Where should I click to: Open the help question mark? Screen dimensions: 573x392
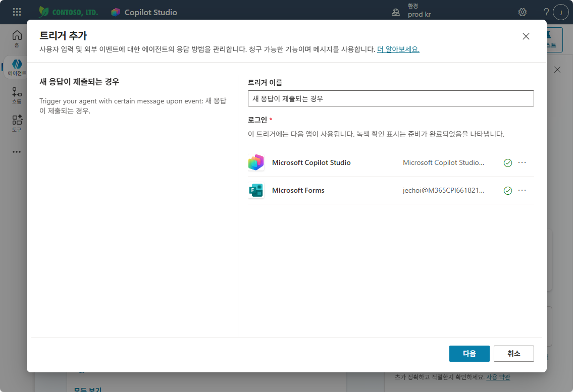coord(546,12)
